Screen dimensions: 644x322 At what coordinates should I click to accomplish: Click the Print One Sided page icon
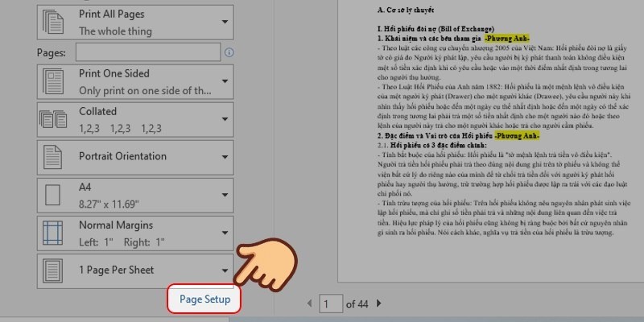point(53,81)
